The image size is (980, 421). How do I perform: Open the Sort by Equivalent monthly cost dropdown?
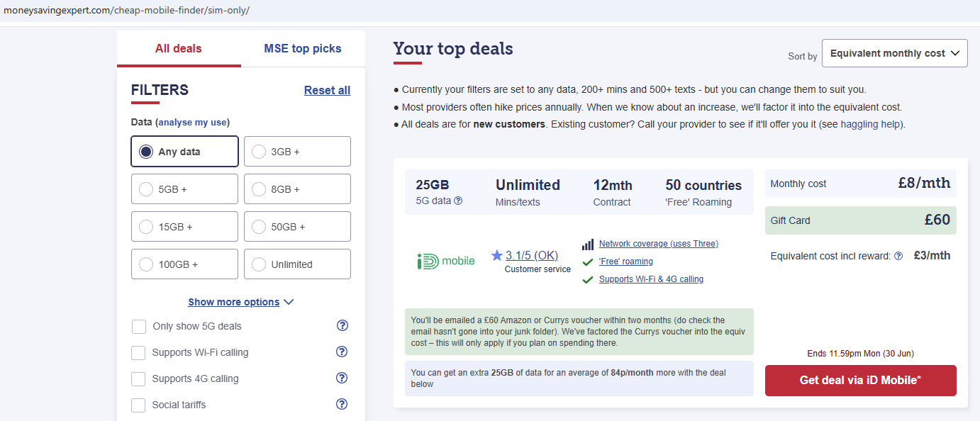pos(894,53)
